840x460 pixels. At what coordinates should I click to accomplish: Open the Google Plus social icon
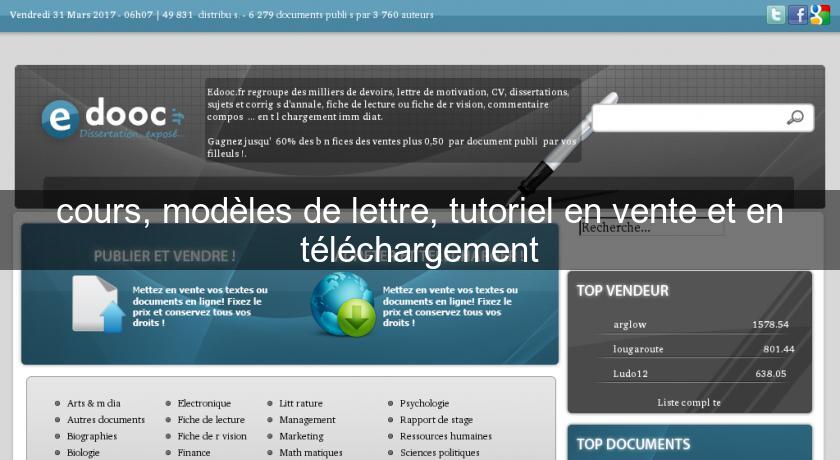coord(819,14)
